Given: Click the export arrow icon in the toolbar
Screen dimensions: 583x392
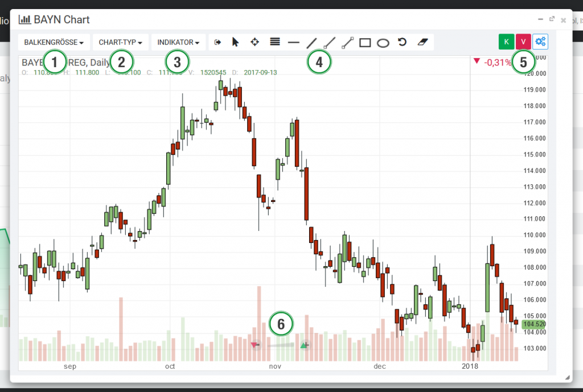Looking at the screenshot, I should 218,42.
